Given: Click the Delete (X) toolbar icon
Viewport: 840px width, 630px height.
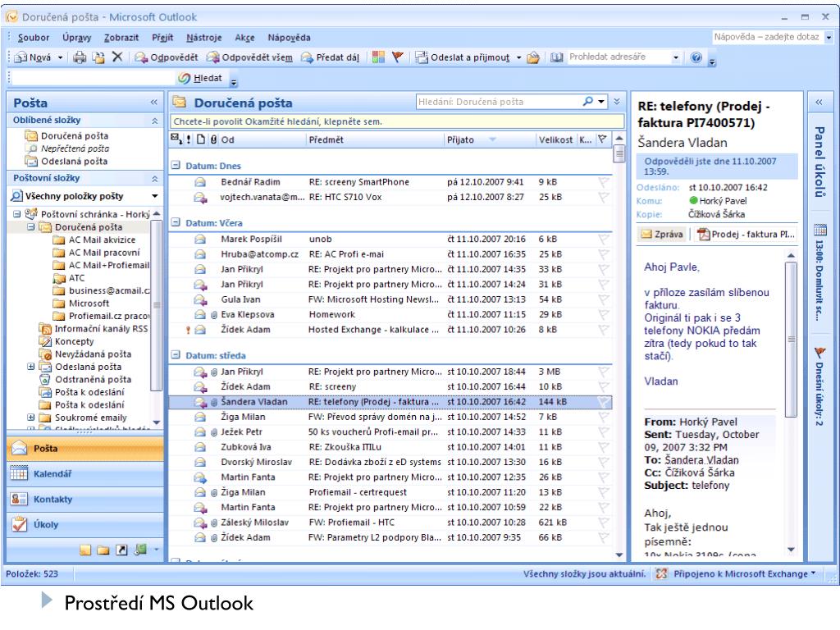Looking at the screenshot, I should click(x=117, y=57).
